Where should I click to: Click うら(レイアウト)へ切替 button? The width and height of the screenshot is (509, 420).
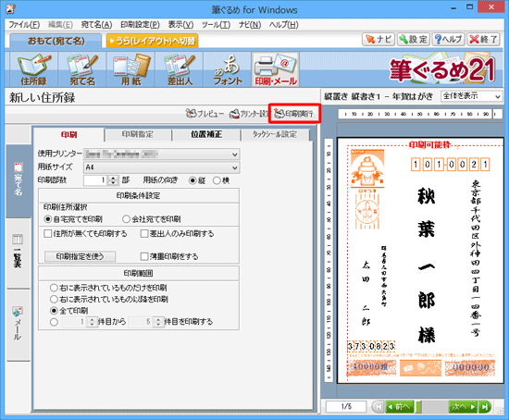(153, 41)
